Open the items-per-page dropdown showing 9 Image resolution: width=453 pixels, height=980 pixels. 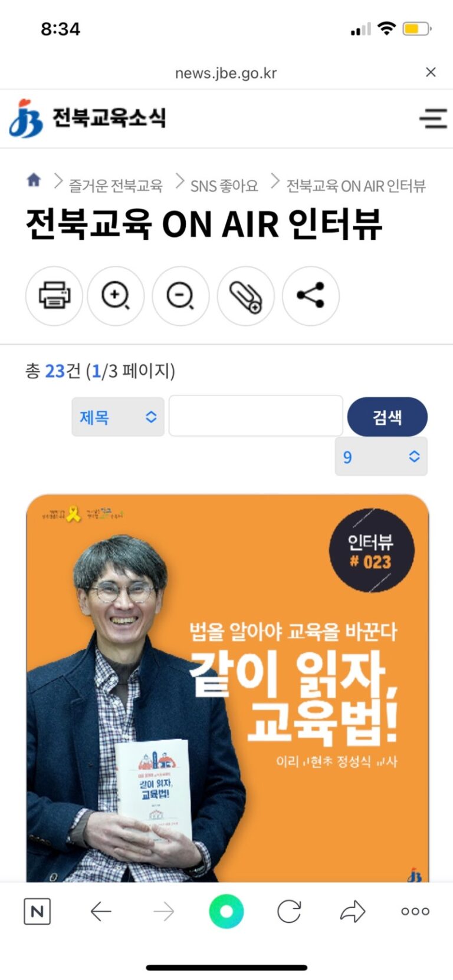click(381, 457)
